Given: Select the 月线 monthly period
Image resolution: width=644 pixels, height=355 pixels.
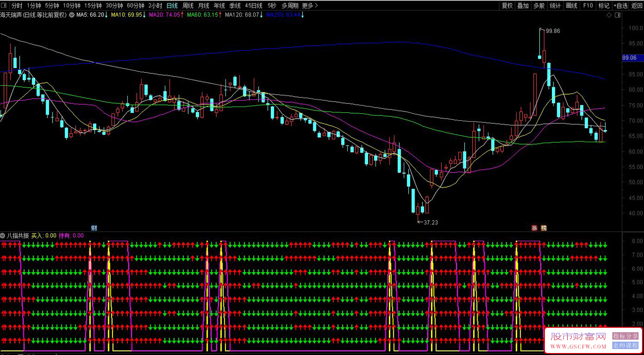Looking at the screenshot, I should click(x=204, y=5).
